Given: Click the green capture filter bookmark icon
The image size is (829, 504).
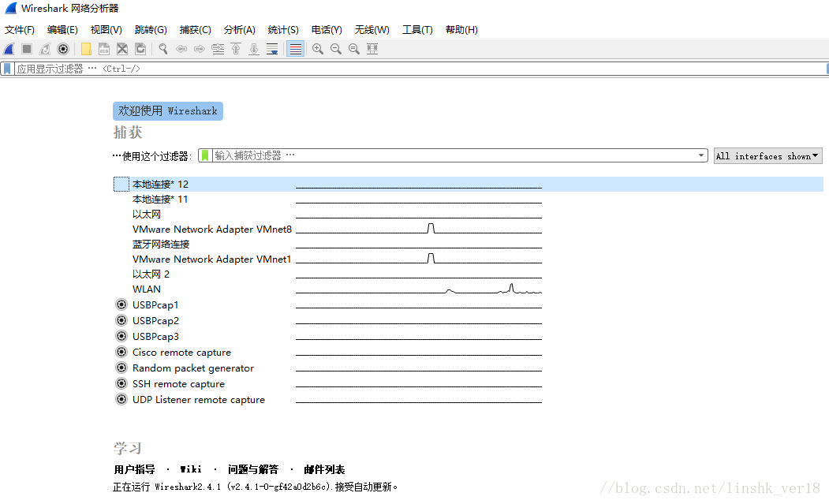Looking at the screenshot, I should point(205,155).
